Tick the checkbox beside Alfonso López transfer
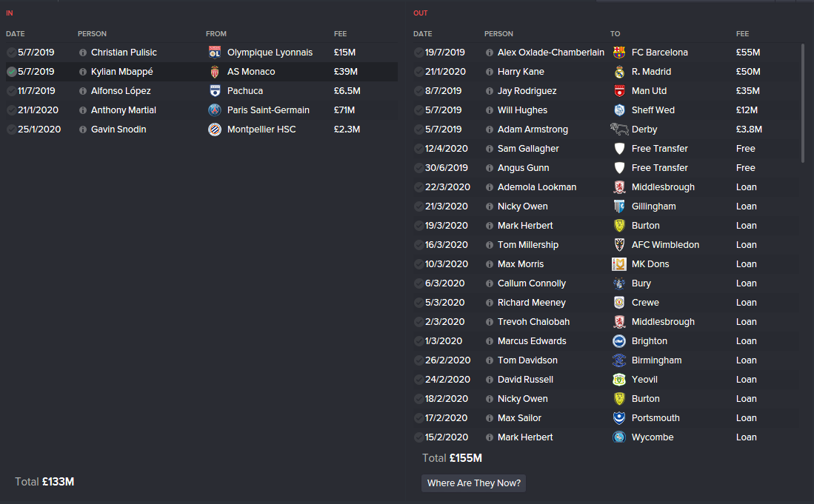This screenshot has height=504, width=814. coord(11,91)
